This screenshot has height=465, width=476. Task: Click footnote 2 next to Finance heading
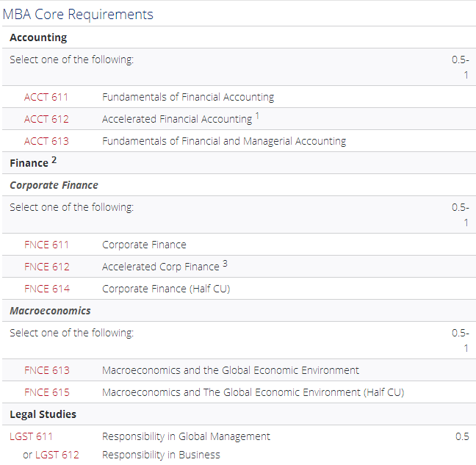tap(54, 160)
